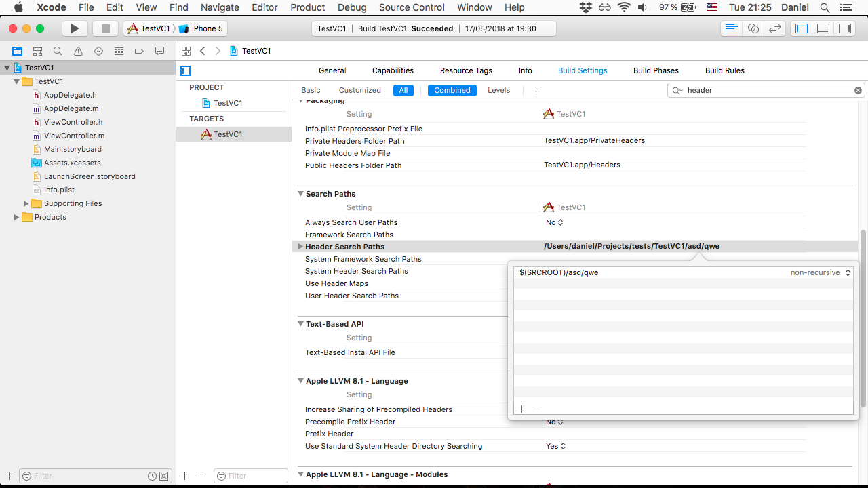Select the TestVC1 scheme in toolbar
This screenshot has height=488, width=868.
[149, 28]
